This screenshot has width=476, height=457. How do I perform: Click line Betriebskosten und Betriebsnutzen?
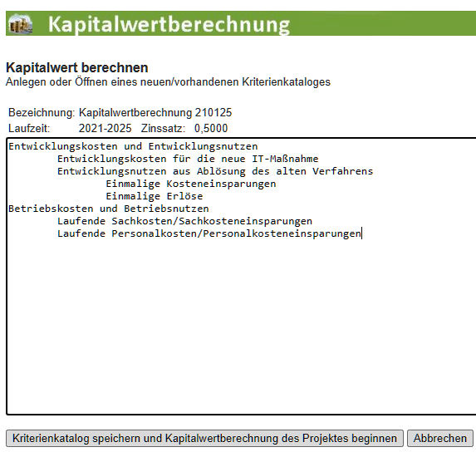(x=109, y=209)
